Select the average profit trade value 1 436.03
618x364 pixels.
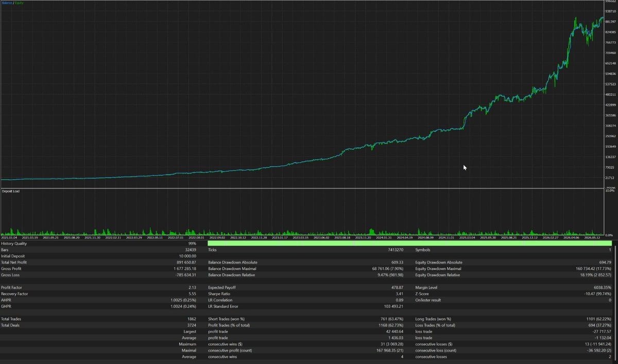pyautogui.click(x=396, y=337)
